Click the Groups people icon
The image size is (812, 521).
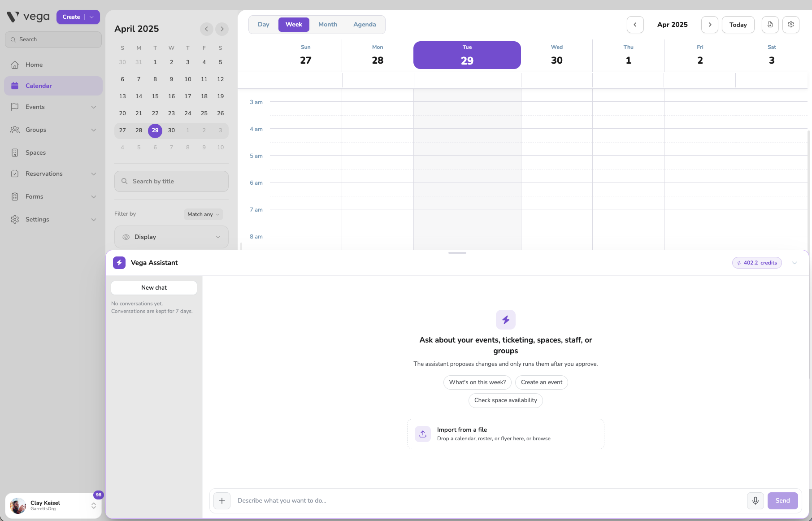(x=15, y=130)
